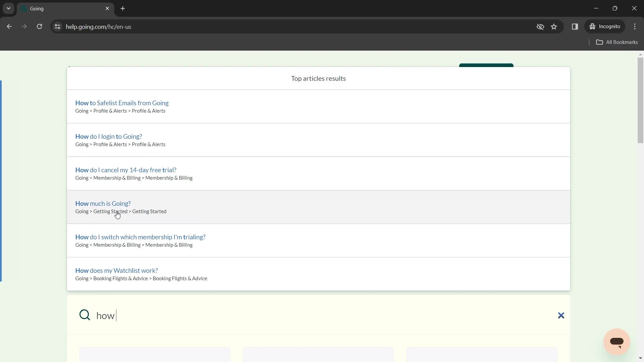Screen dimensions: 644x362
Task: Open the All Bookmarks folder
Action: (617, 42)
